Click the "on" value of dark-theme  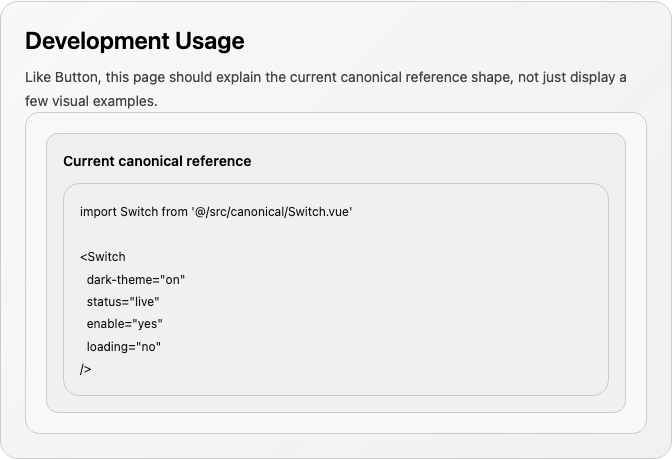172,280
